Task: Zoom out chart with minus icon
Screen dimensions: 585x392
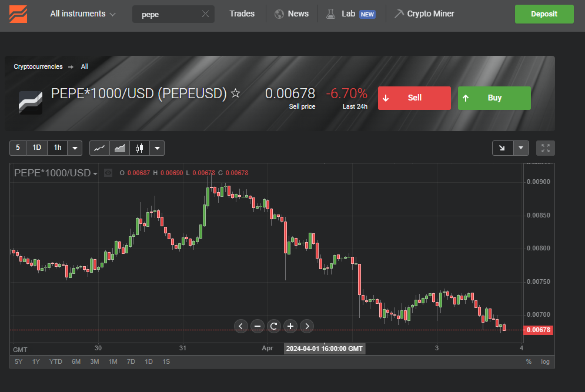Action: (258, 326)
